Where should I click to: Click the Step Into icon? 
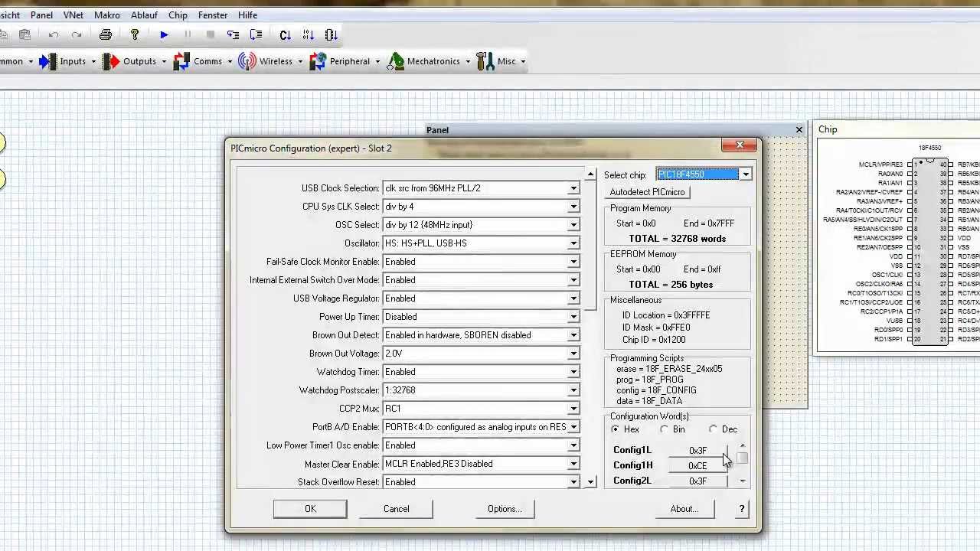coord(234,34)
